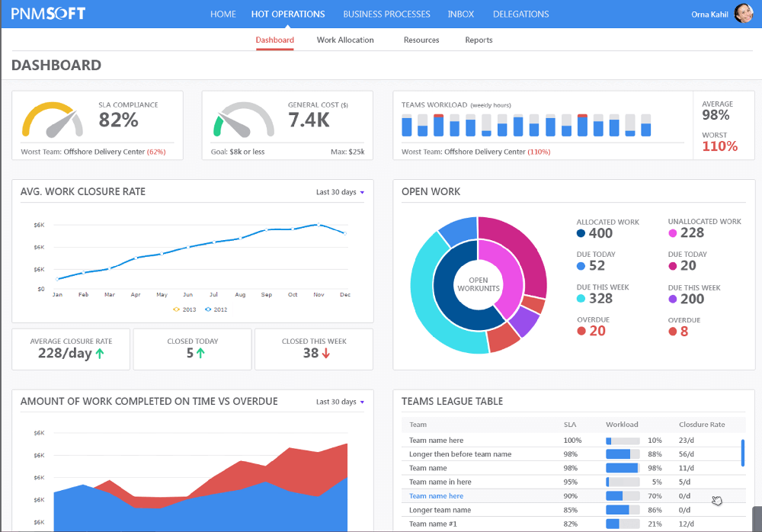Click the SLA Compliance gauge icon
The width and height of the screenshot is (762, 532).
[53, 120]
